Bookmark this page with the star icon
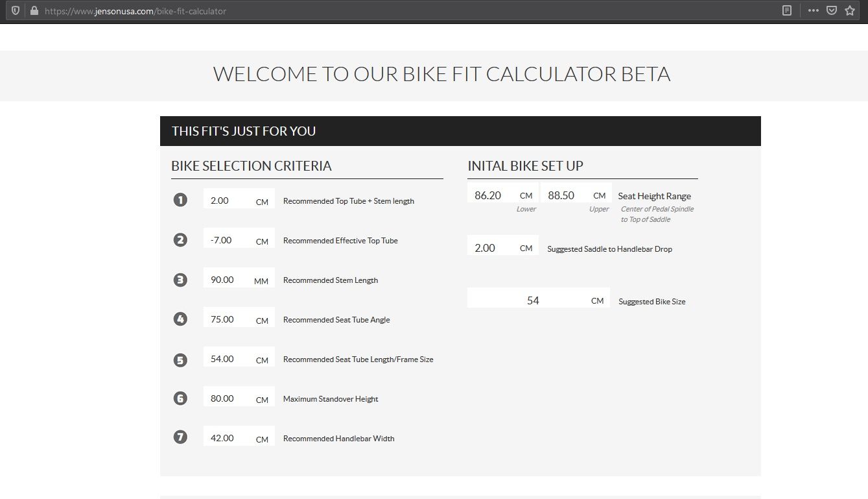Image resolution: width=868 pixels, height=499 pixels. click(x=850, y=11)
